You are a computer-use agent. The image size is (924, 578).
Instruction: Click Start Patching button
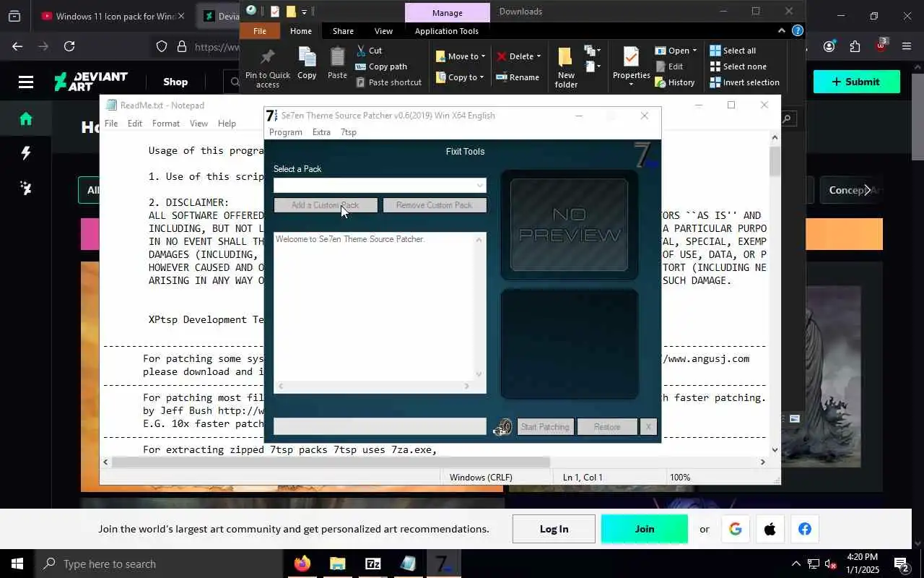[x=545, y=427]
